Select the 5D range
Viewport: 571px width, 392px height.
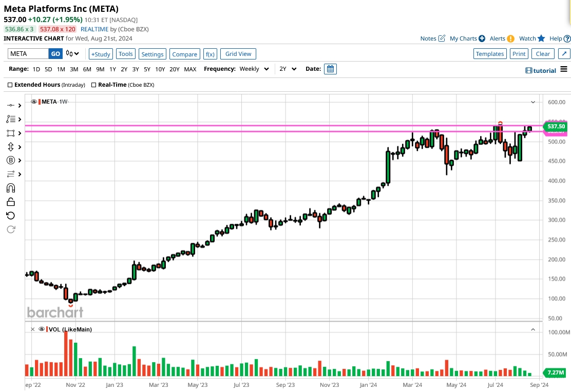tap(48, 69)
